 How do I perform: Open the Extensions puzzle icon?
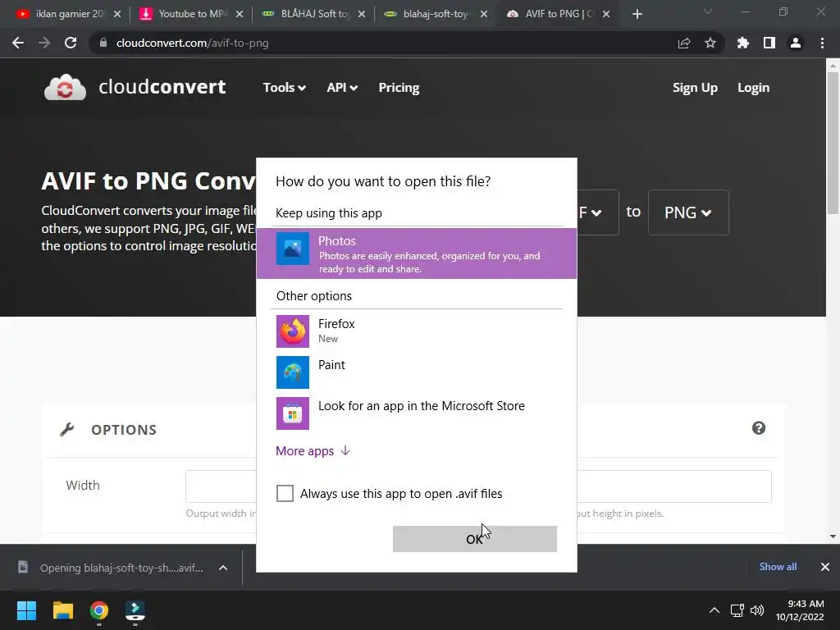[x=743, y=43]
